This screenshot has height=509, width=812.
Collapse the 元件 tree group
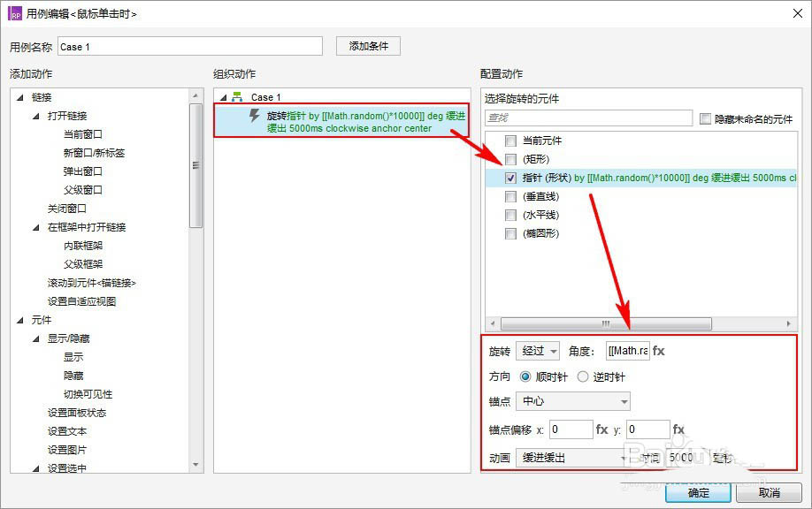(20, 320)
